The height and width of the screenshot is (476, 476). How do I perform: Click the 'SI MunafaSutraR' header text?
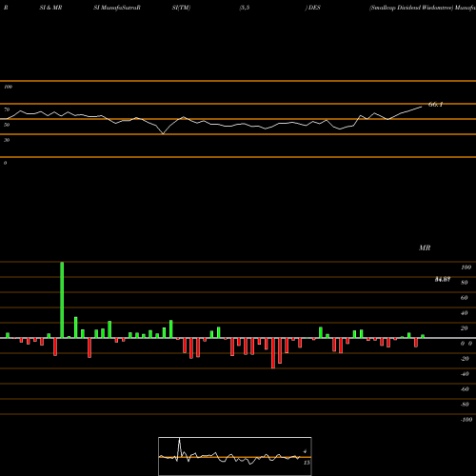click(117, 8)
